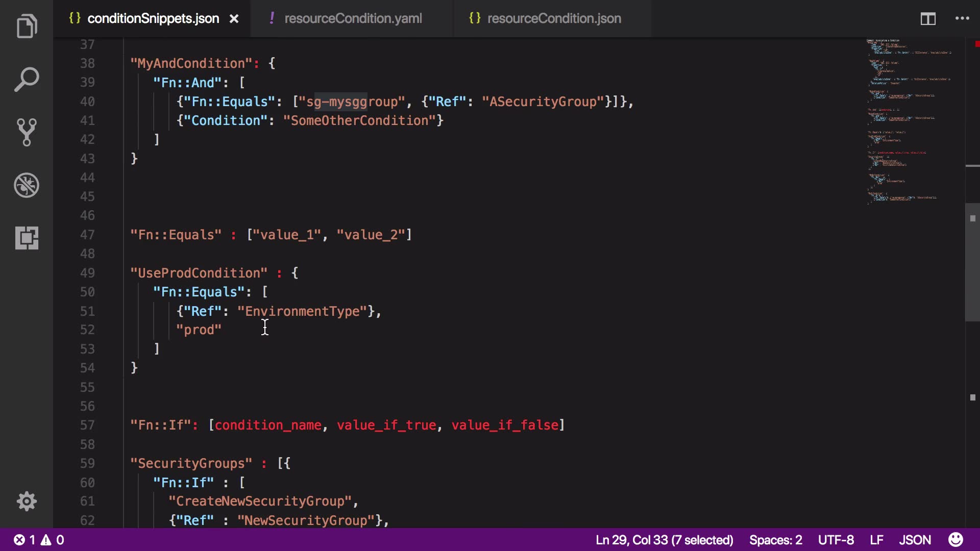Open the Manage settings gear
This screenshot has height=551, width=980.
(27, 501)
